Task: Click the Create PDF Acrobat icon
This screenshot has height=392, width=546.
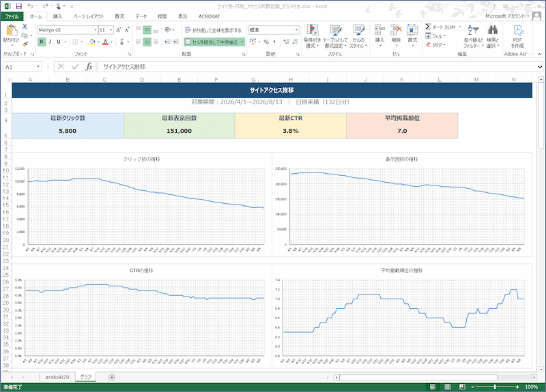Action: pos(518,30)
